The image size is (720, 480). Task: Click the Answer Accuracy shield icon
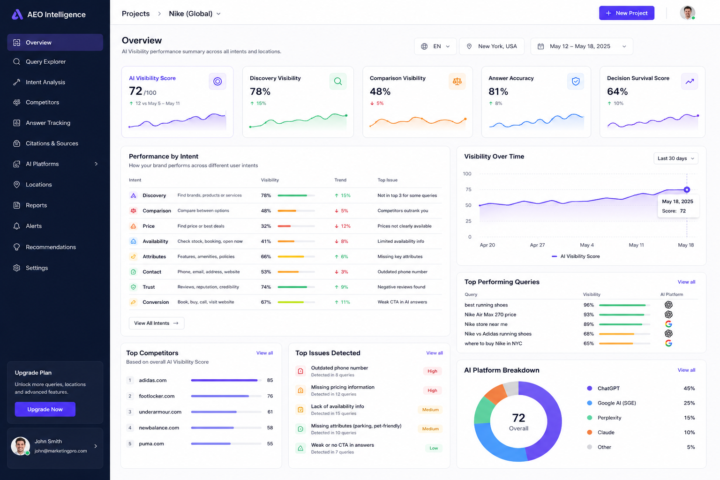point(575,81)
